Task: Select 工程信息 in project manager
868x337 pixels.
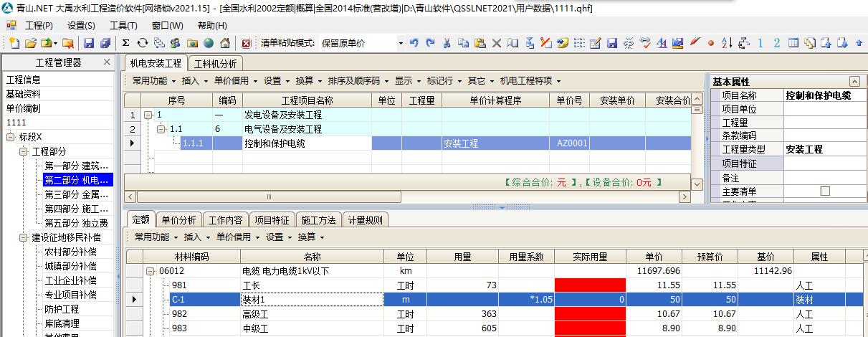Action: point(24,80)
